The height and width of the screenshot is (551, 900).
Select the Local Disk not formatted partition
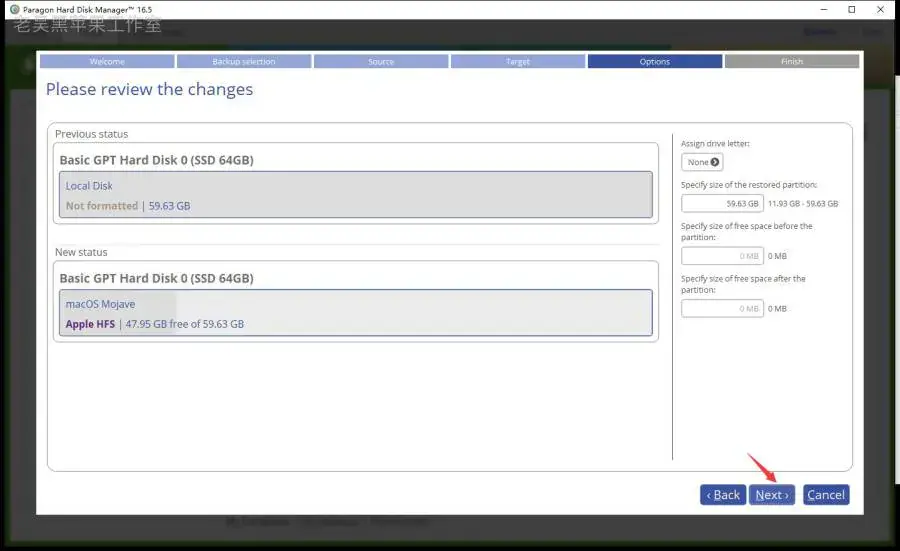(356, 195)
